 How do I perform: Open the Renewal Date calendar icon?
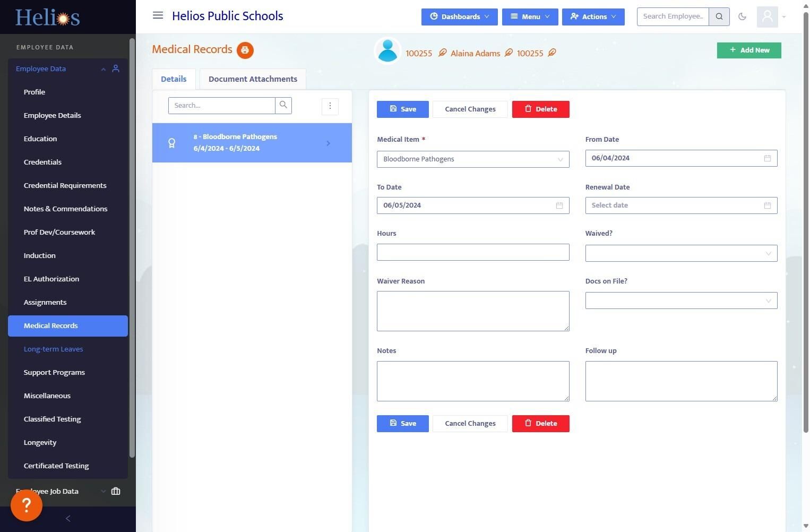[768, 205]
